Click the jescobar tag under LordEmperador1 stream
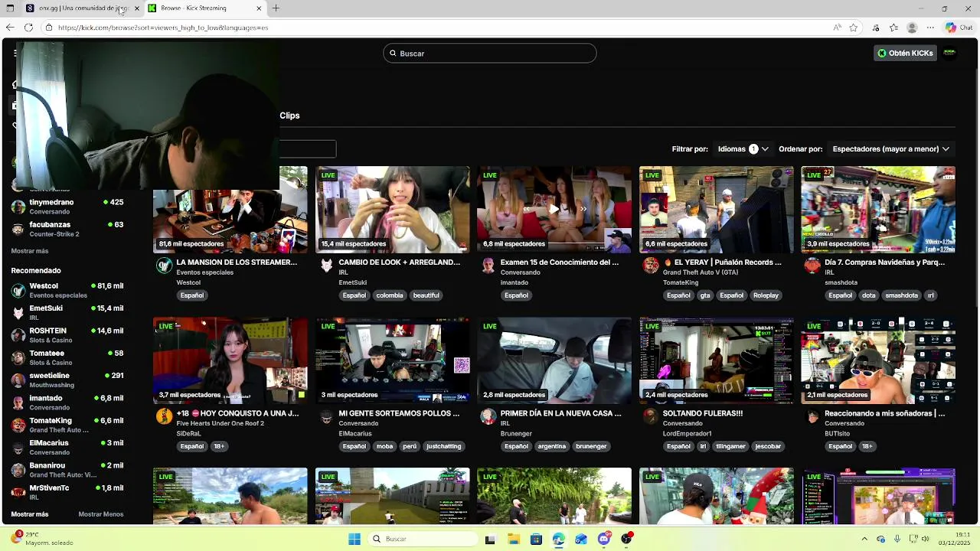This screenshot has width=980, height=551. click(x=768, y=446)
